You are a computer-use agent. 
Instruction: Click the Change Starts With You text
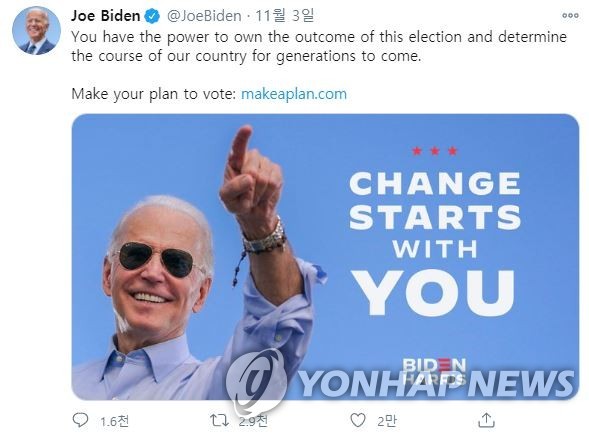click(435, 243)
